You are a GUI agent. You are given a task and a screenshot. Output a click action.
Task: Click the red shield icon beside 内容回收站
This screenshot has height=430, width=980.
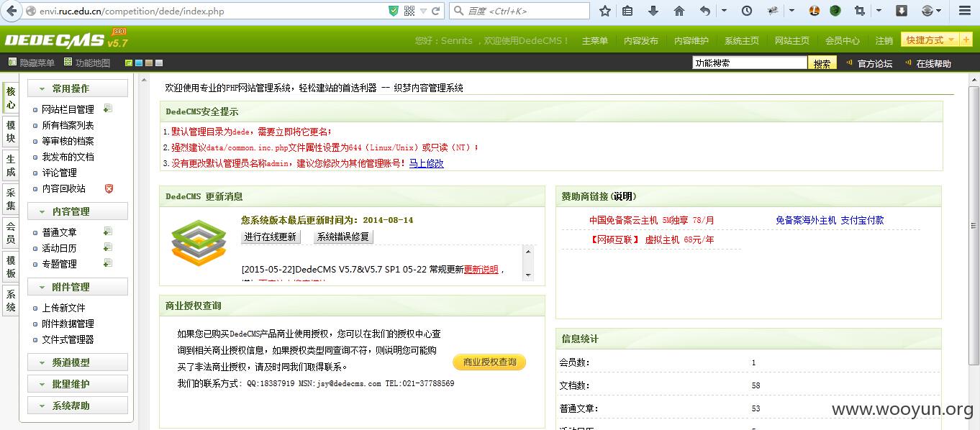109,188
